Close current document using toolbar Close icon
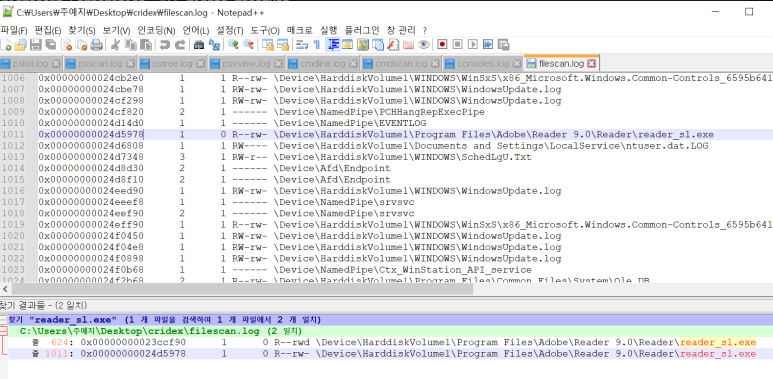773x379 pixels. coord(67,45)
